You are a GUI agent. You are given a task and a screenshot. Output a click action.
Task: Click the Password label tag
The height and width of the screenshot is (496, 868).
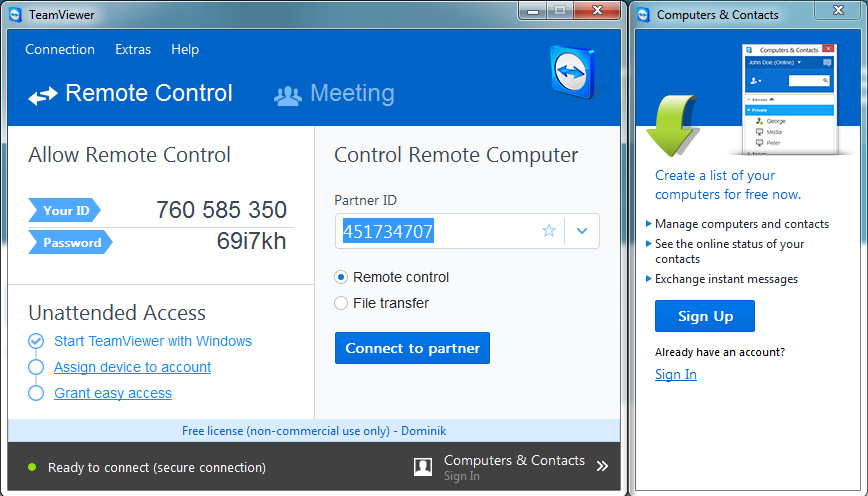tap(70, 242)
